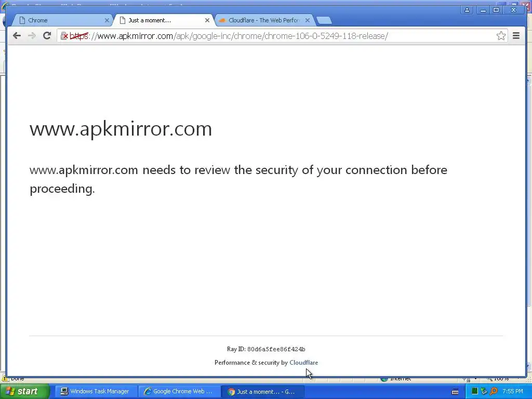Open the Windows Start menu
The image size is (532, 399).
pyautogui.click(x=24, y=391)
